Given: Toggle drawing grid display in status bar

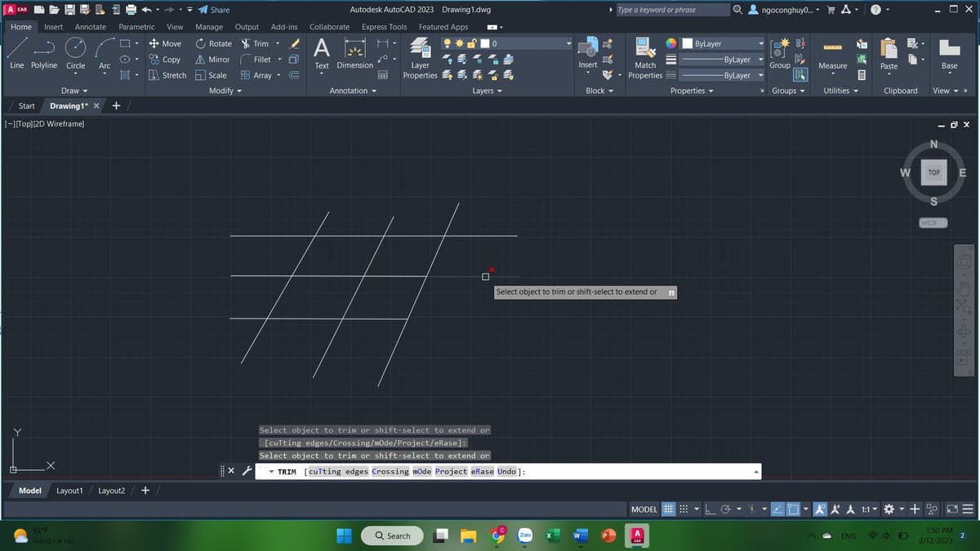Looking at the screenshot, I should (x=668, y=509).
